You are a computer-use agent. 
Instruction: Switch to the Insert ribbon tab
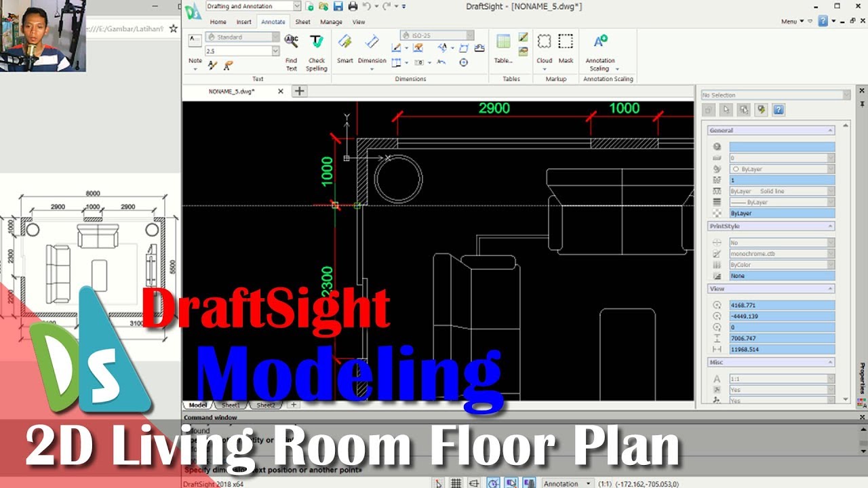pos(244,22)
